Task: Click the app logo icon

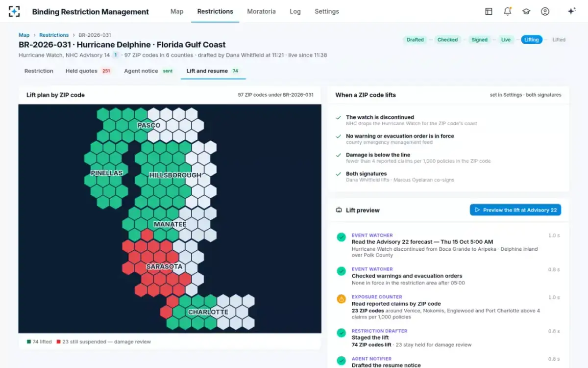Action: point(15,11)
